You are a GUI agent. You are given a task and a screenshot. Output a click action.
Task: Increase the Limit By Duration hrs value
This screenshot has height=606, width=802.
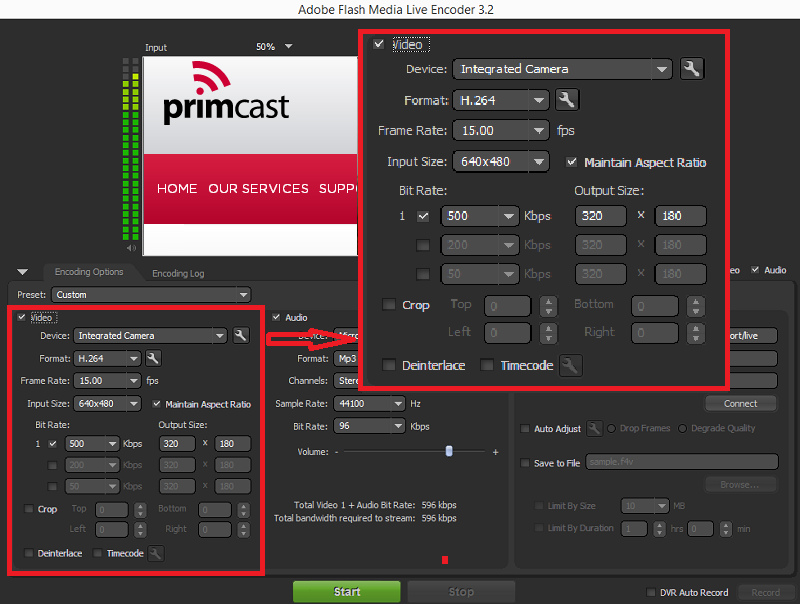click(660, 525)
